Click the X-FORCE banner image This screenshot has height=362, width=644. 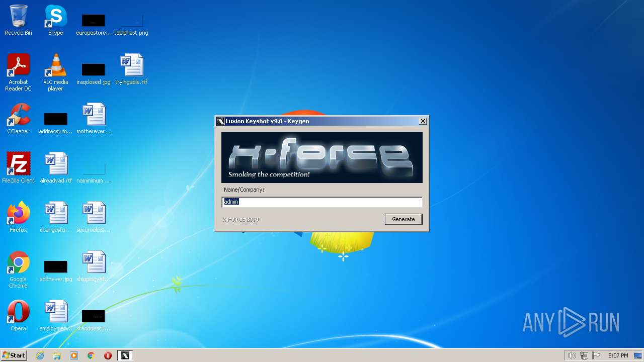322,157
